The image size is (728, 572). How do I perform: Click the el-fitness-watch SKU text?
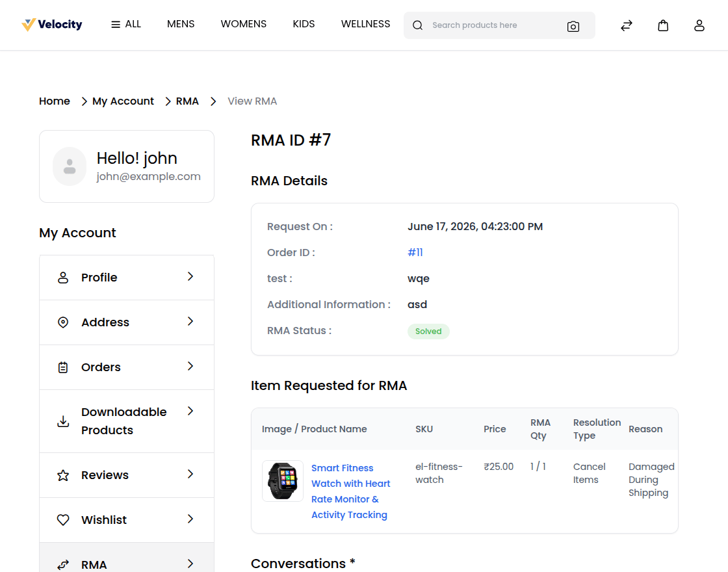439,473
